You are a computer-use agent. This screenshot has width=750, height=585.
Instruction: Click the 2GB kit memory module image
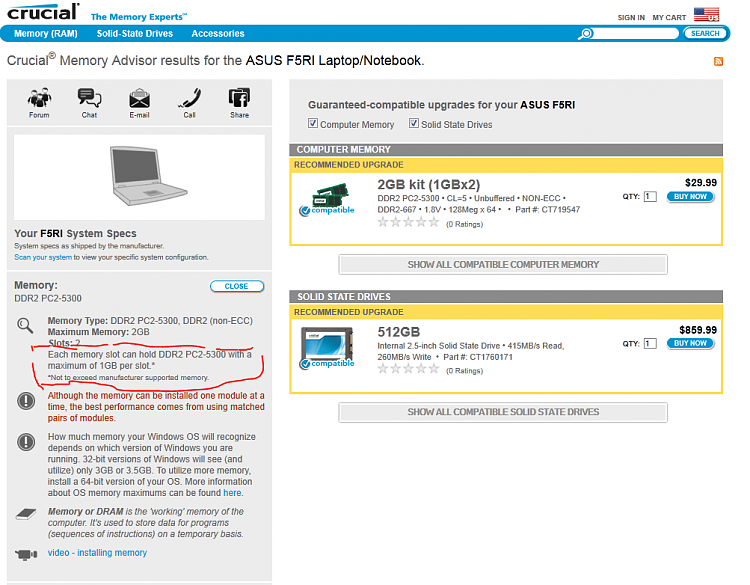tap(330, 195)
